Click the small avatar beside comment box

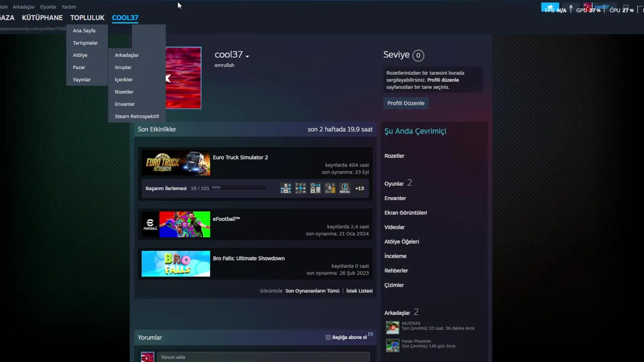pyautogui.click(x=147, y=357)
